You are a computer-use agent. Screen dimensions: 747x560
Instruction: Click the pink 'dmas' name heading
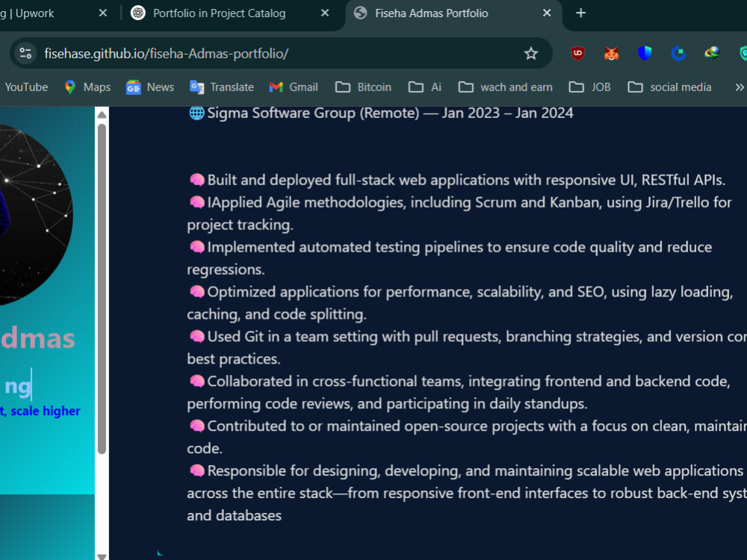(37, 338)
